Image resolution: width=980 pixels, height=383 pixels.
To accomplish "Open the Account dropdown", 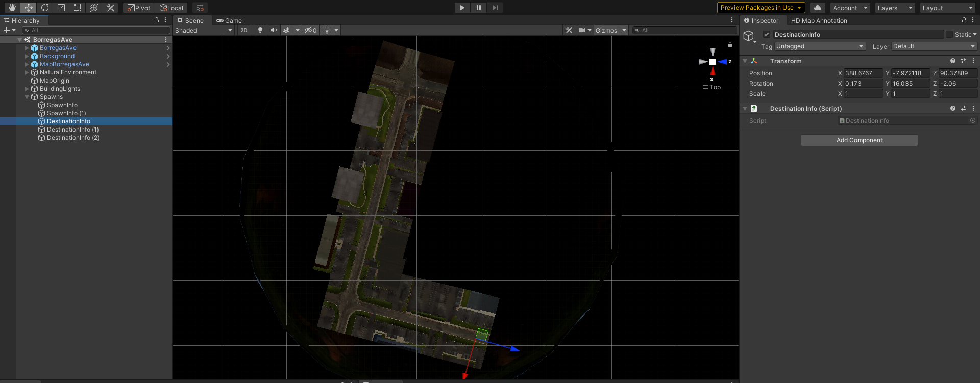I will (x=850, y=8).
